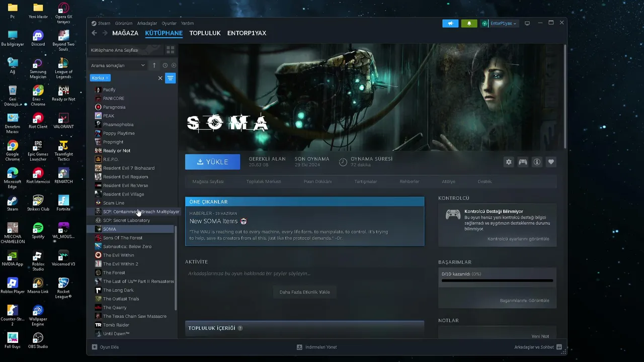Select Epic Games Launcher desktop icon
Viewport: 644px width, 362px height.
click(x=38, y=151)
